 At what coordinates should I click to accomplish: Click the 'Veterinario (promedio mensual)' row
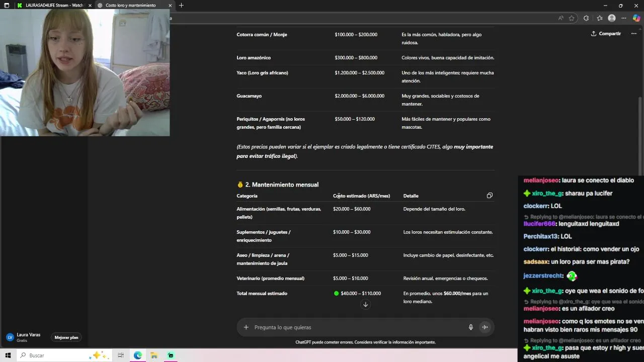(270, 279)
